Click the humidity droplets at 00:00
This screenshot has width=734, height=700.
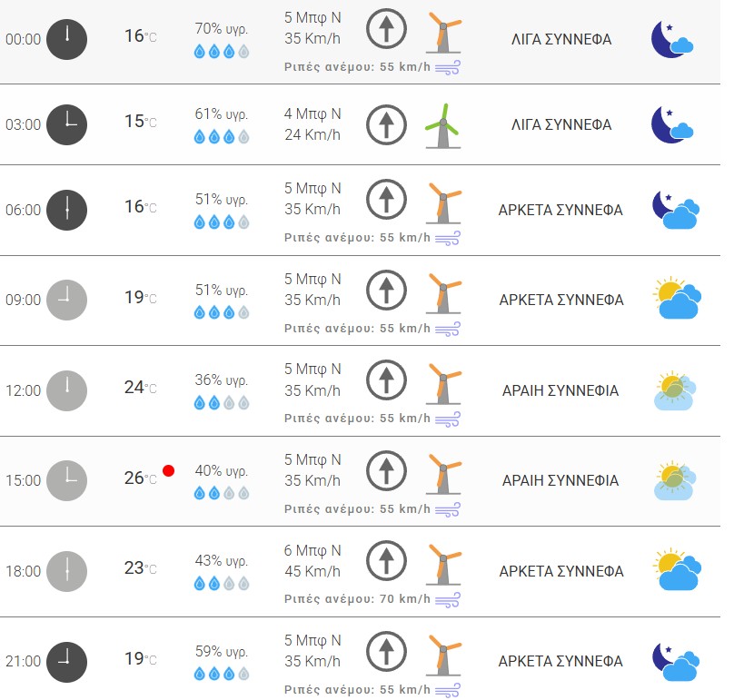[222, 52]
